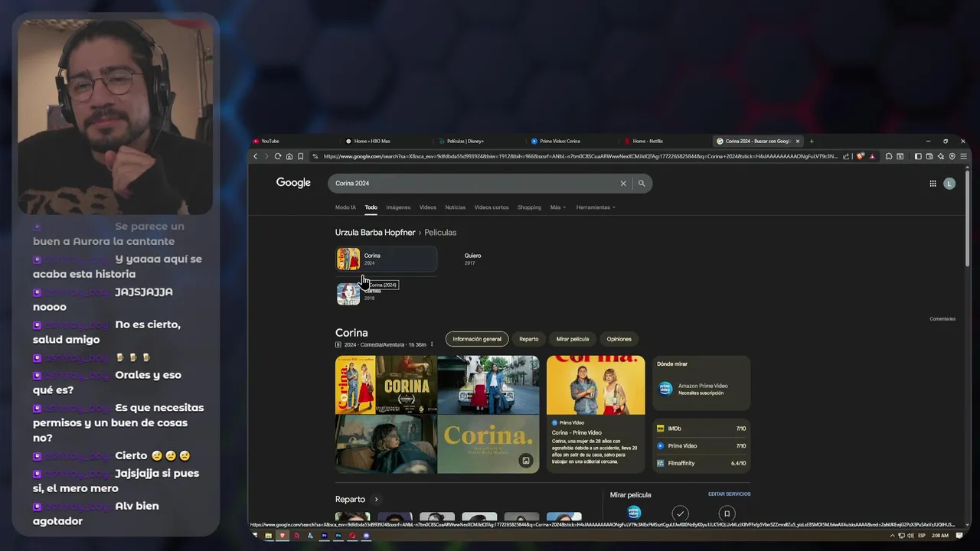Select the Shopping search tab

pos(529,207)
